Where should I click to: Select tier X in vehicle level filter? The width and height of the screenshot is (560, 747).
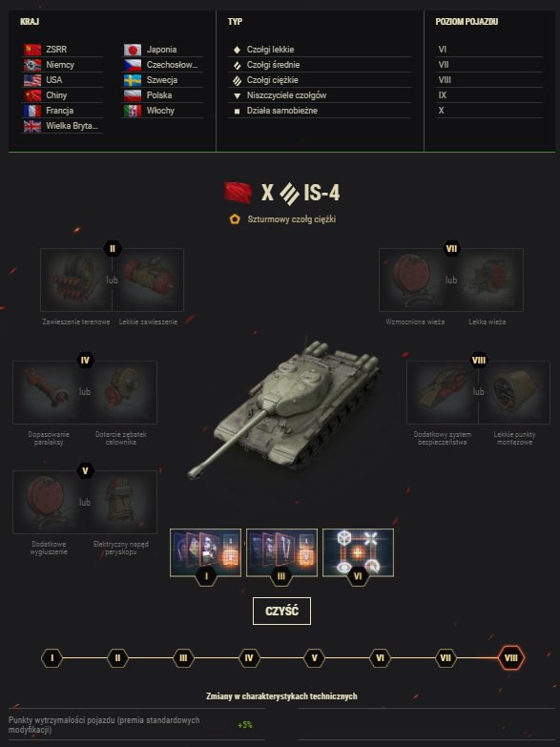[490, 111]
